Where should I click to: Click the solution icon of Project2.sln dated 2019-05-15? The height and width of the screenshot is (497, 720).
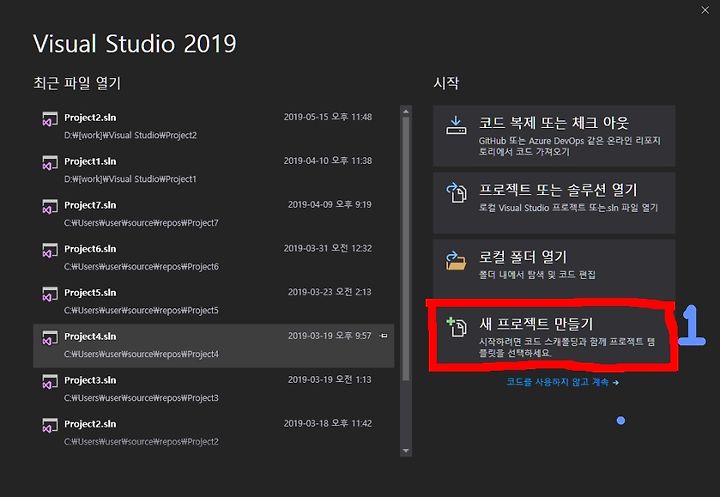(x=50, y=119)
